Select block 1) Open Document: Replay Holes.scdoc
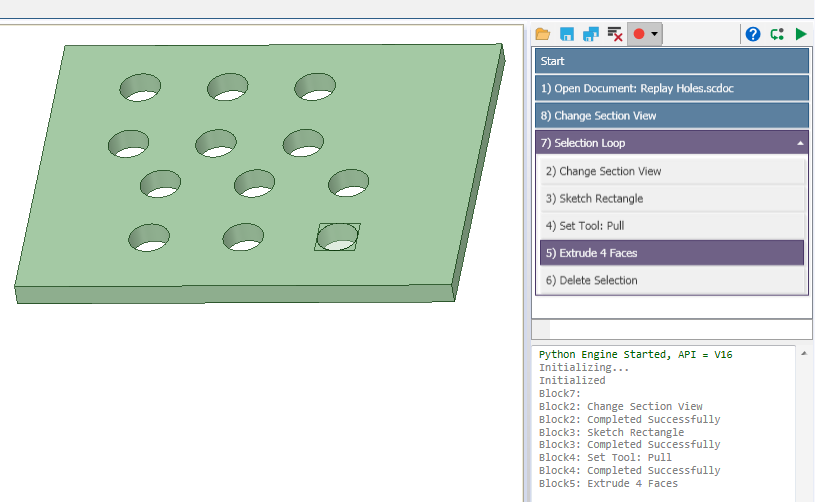815x502 pixels. pos(672,88)
